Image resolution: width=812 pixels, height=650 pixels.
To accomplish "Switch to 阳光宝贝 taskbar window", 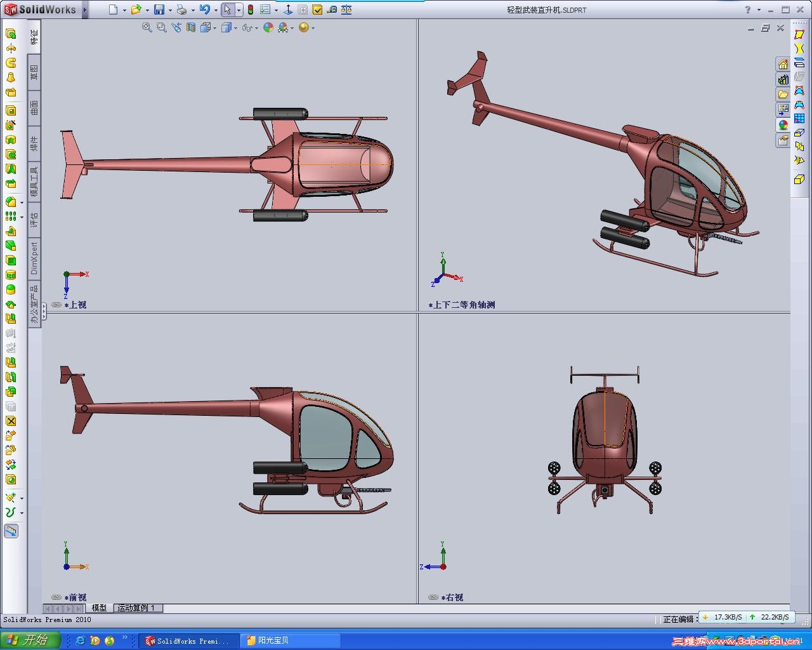I will click(291, 640).
